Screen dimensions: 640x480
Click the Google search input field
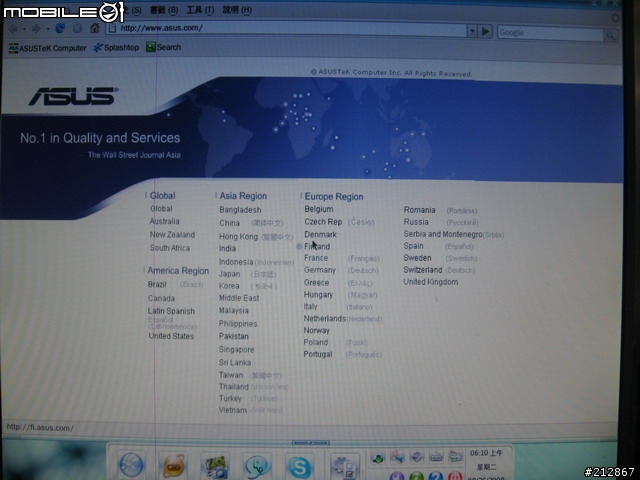point(550,33)
